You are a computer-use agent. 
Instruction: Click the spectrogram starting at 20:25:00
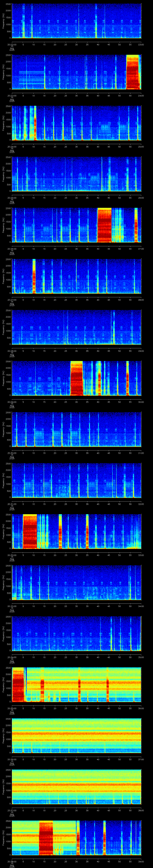click(x=76, y=174)
